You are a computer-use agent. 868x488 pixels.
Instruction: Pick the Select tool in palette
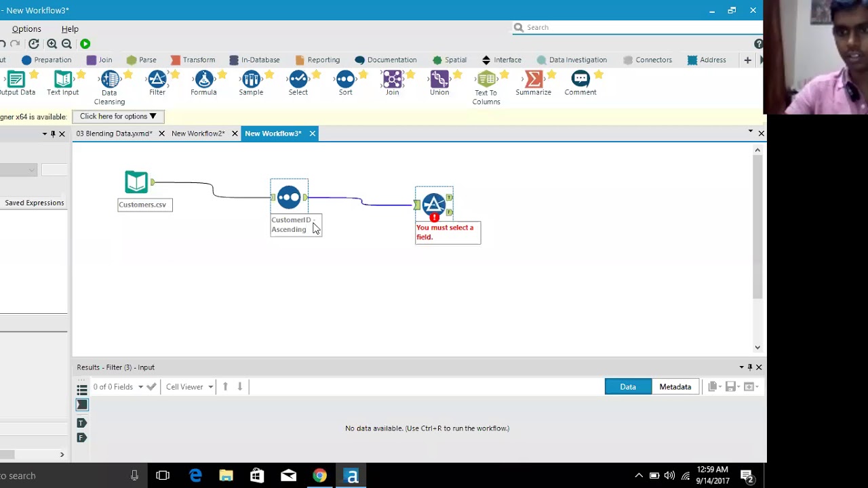tap(298, 83)
